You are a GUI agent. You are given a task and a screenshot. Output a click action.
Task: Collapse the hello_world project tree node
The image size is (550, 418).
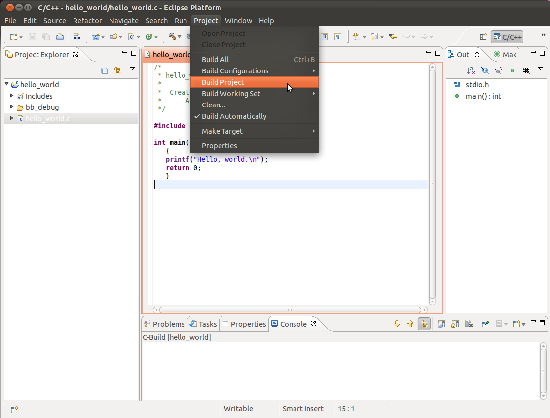coord(7,84)
